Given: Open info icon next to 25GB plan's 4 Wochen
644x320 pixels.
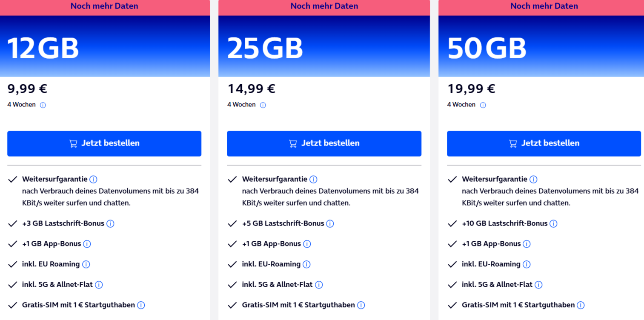Looking at the screenshot, I should 263,105.
